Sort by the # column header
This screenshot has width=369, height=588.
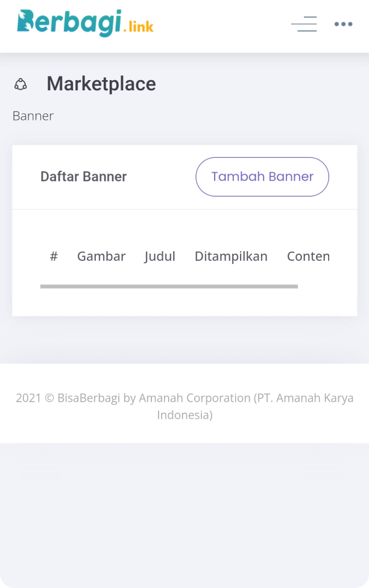(54, 256)
